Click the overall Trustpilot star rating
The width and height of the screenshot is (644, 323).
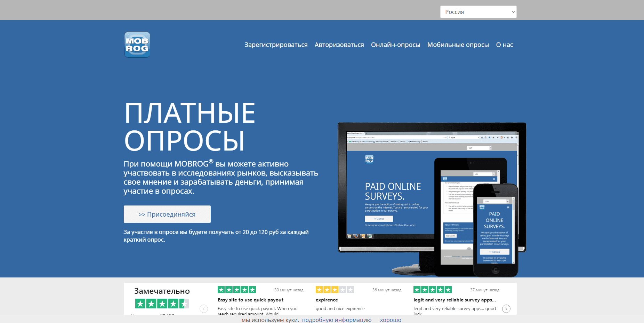[x=162, y=304]
